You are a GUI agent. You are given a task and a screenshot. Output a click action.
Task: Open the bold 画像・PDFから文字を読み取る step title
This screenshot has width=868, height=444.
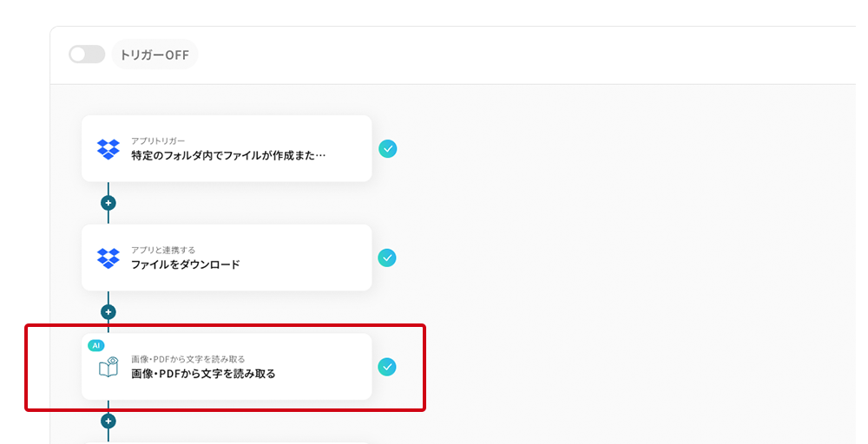coord(203,374)
